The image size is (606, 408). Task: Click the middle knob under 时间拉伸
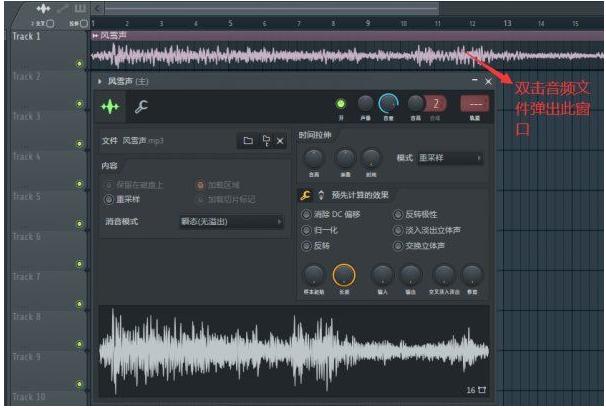click(345, 158)
